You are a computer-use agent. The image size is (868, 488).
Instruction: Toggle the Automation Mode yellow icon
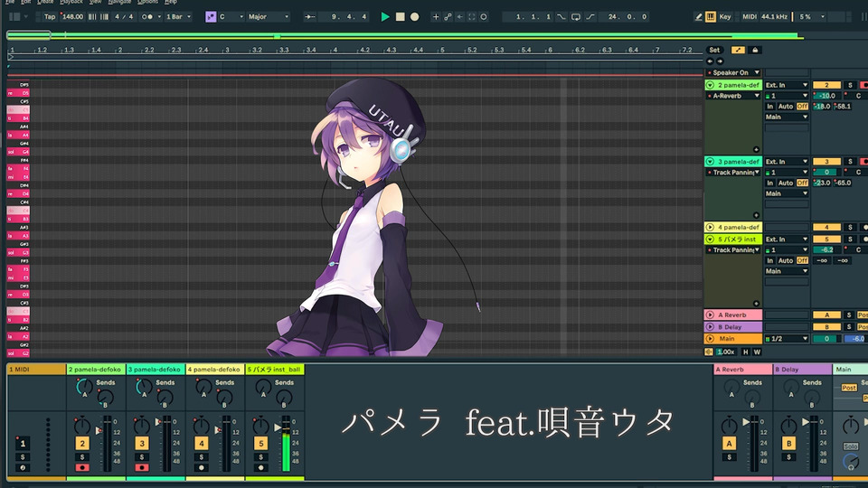pos(738,50)
